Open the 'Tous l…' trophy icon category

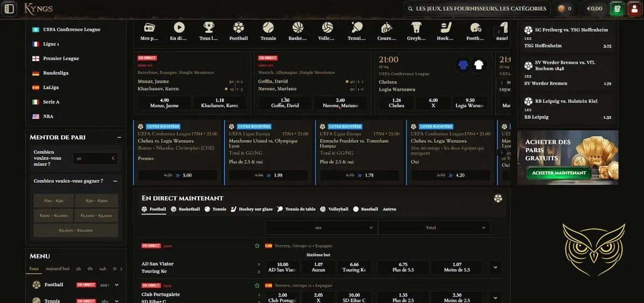209,32
